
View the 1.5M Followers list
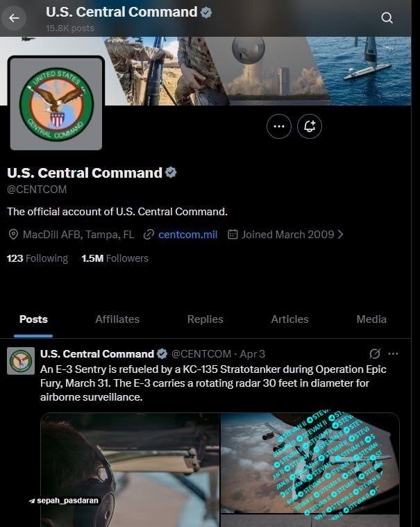tap(115, 258)
